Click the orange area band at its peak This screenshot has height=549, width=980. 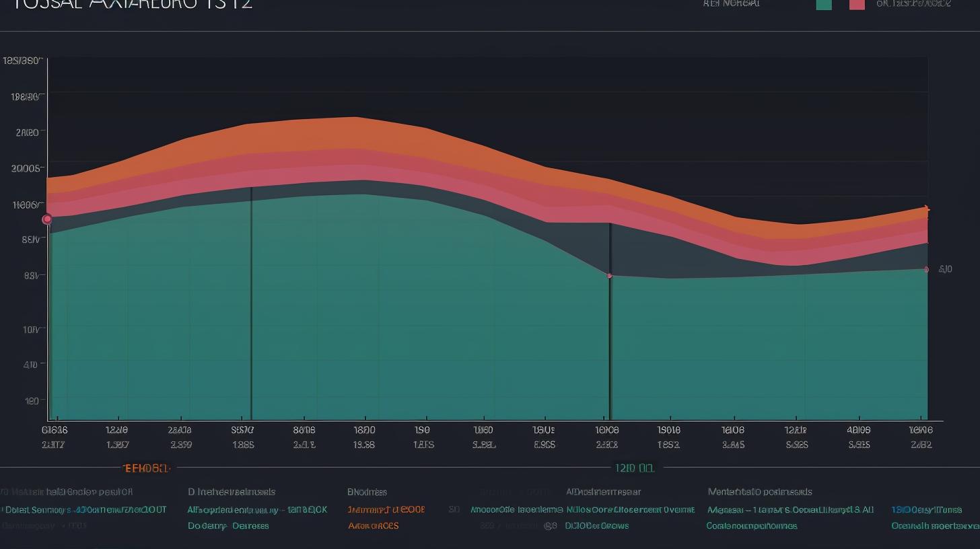click(353, 132)
